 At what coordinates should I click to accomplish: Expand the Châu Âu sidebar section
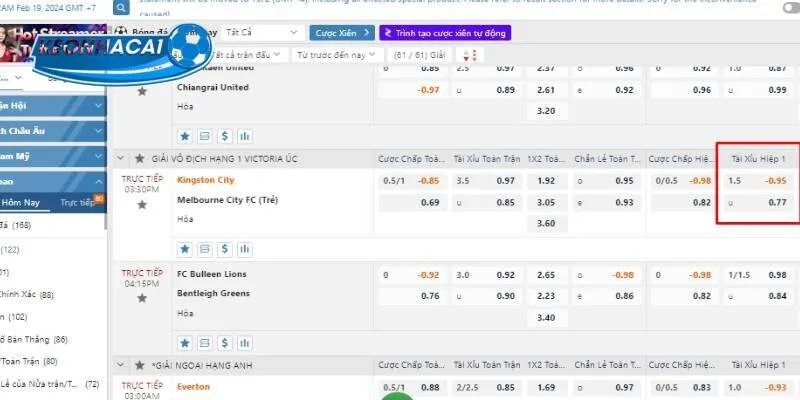[53, 131]
